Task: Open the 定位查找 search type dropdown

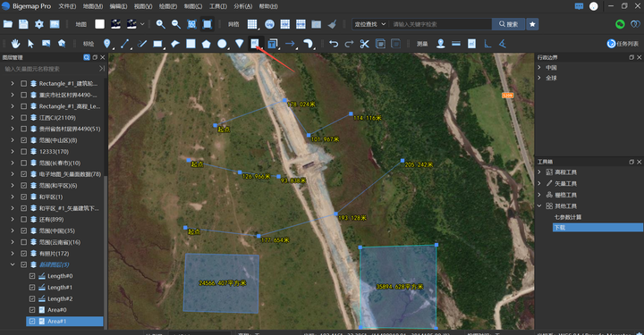Action: coord(370,24)
